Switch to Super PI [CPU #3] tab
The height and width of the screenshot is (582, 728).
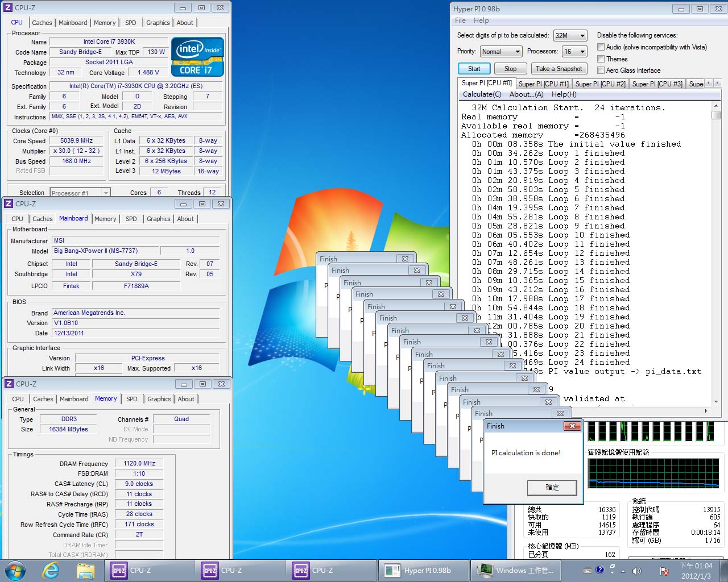(657, 84)
